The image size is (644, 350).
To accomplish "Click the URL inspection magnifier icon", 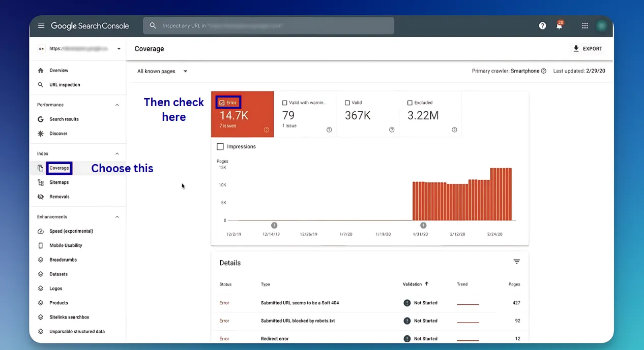I will (x=41, y=85).
